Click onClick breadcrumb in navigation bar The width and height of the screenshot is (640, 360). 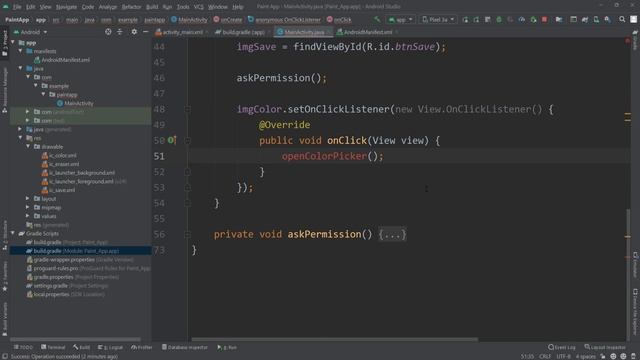pyautogui.click(x=339, y=20)
